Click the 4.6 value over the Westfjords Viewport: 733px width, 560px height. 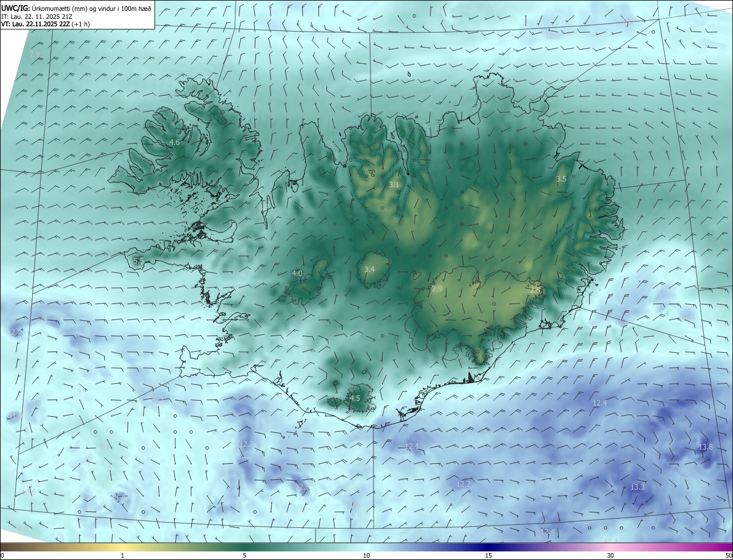pos(175,142)
